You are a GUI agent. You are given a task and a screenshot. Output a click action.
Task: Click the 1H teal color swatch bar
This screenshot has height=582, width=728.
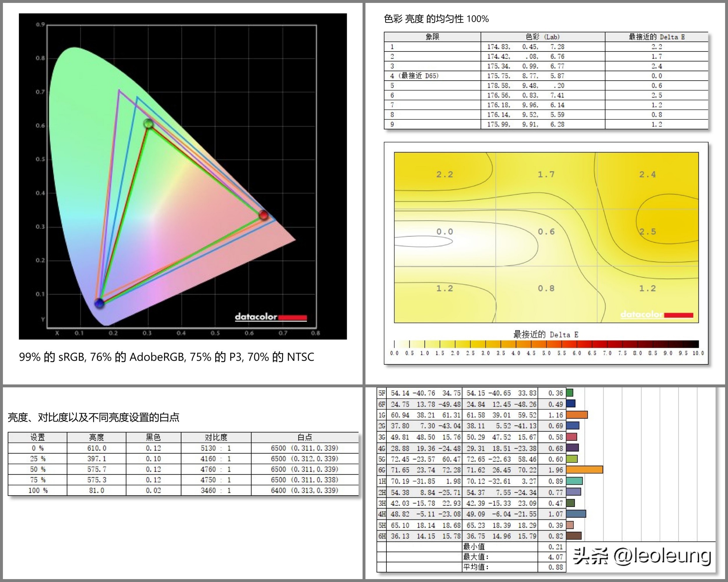pyautogui.click(x=574, y=481)
